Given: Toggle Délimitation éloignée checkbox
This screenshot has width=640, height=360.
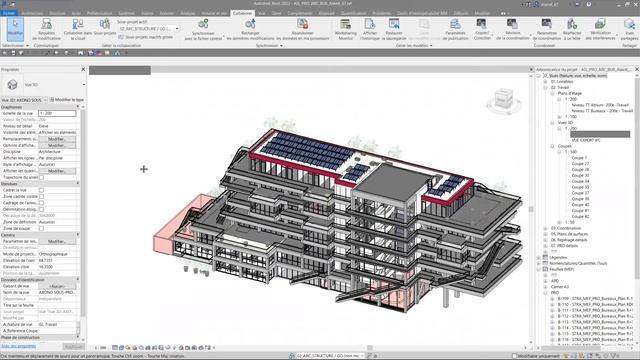Looking at the screenshot, I should pyautogui.click(x=41, y=209).
